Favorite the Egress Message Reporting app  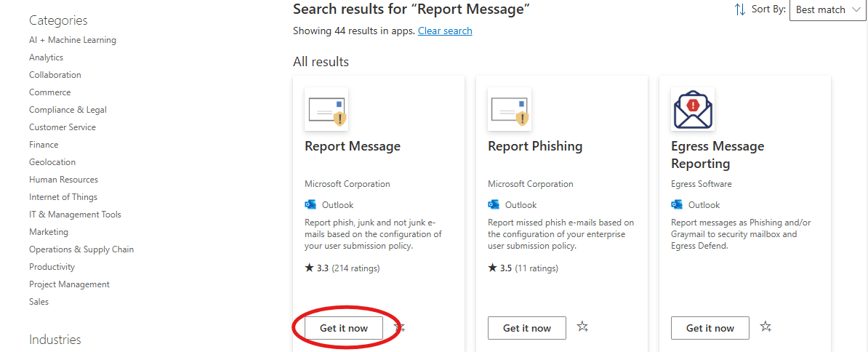tap(765, 327)
